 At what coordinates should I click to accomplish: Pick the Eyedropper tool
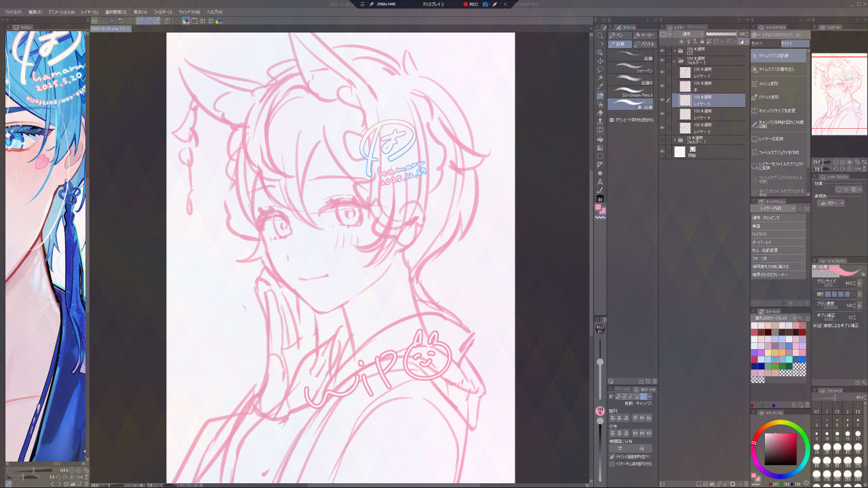click(x=600, y=87)
